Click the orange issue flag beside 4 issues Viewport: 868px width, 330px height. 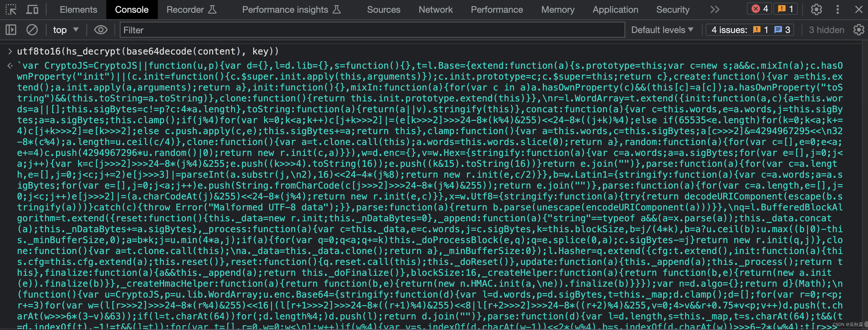pyautogui.click(x=757, y=30)
